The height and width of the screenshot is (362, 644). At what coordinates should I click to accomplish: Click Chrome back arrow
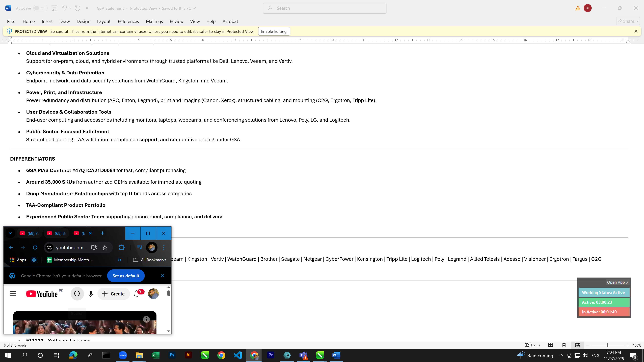click(11, 248)
